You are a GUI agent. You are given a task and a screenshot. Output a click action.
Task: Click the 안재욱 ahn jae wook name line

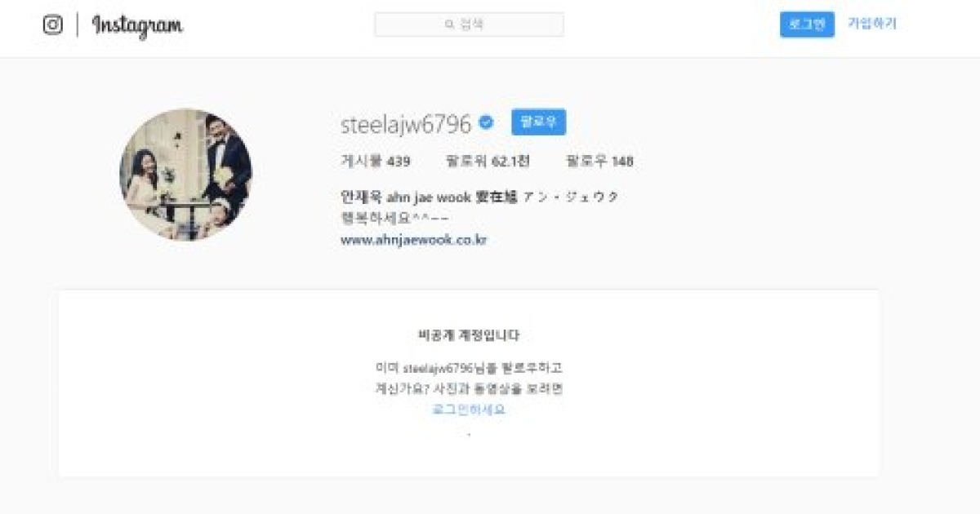click(479, 197)
